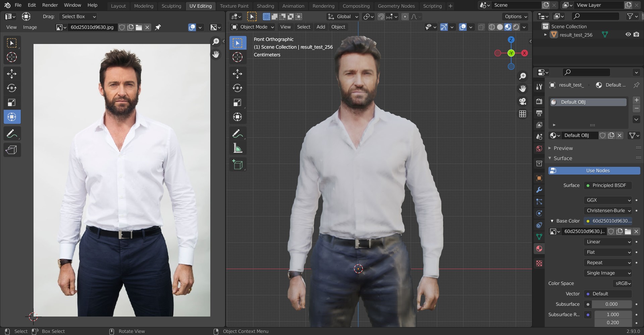Switch to the Texture Paint workspace tab

pos(234,6)
